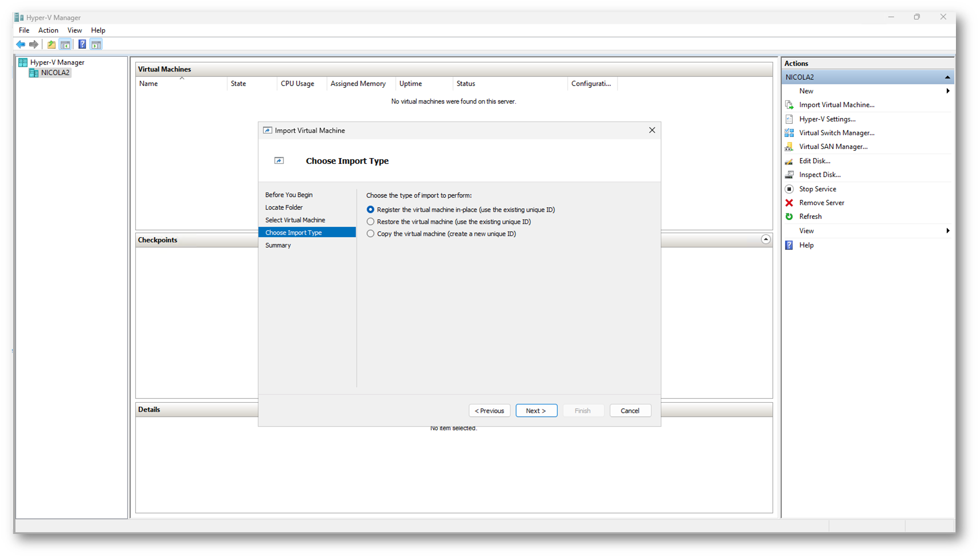
Task: Click the Import Virtual Machine dialog title icon
Action: pos(267,131)
